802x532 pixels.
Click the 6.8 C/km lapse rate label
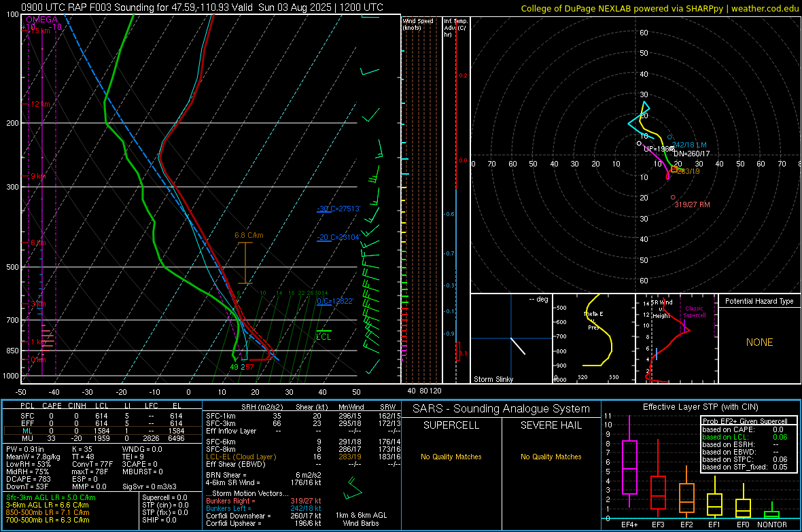point(249,235)
